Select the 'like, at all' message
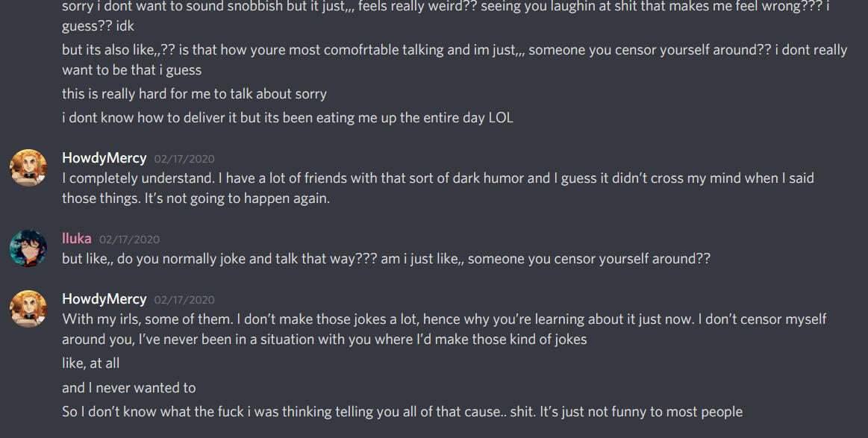Viewport: 868px width, 438px height. (90, 363)
